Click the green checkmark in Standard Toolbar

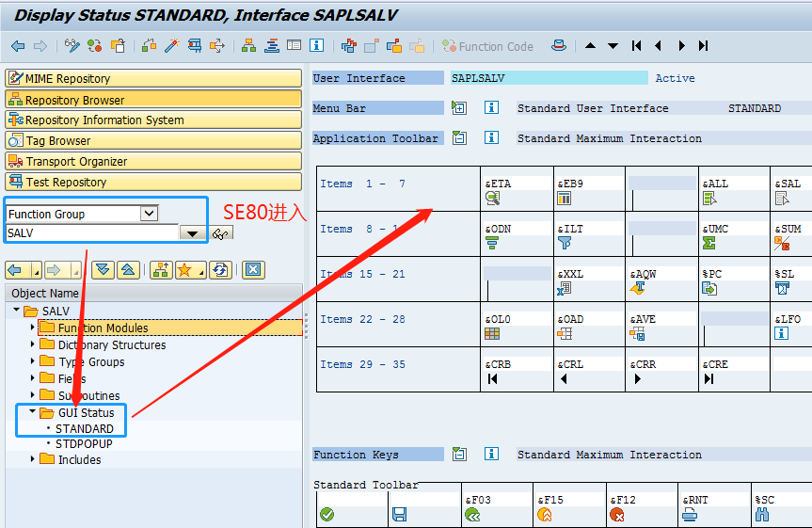(x=326, y=515)
